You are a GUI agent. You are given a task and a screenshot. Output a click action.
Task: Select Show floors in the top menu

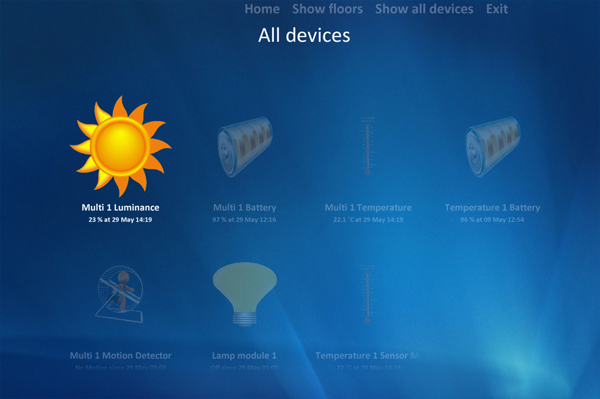click(328, 9)
